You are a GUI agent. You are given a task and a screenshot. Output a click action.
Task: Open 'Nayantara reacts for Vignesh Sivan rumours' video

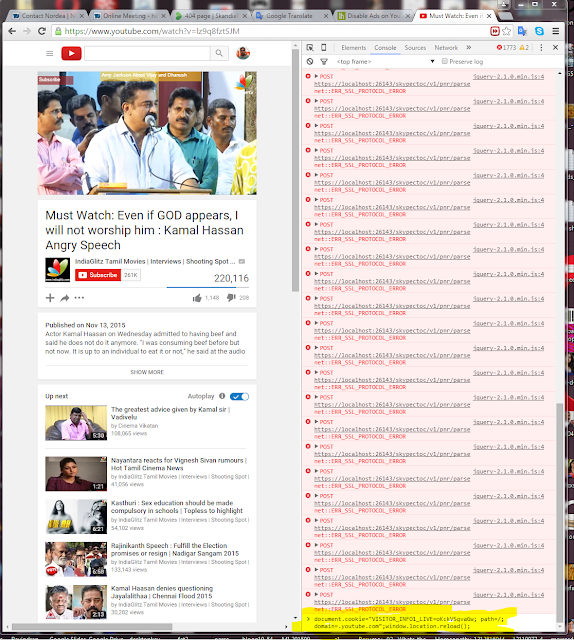coord(179,464)
